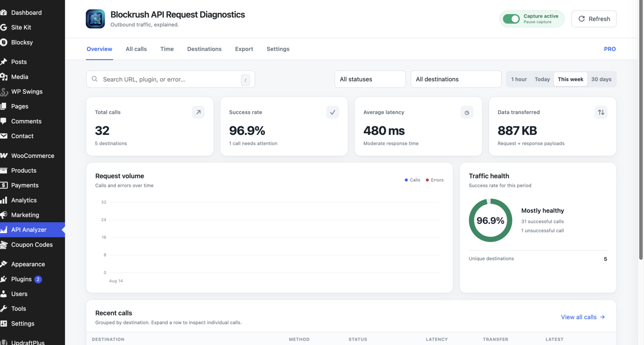Click the Method column header

(299, 339)
